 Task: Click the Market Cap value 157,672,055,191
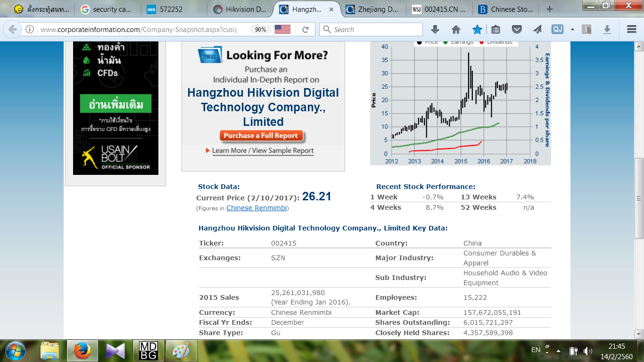tap(492, 313)
